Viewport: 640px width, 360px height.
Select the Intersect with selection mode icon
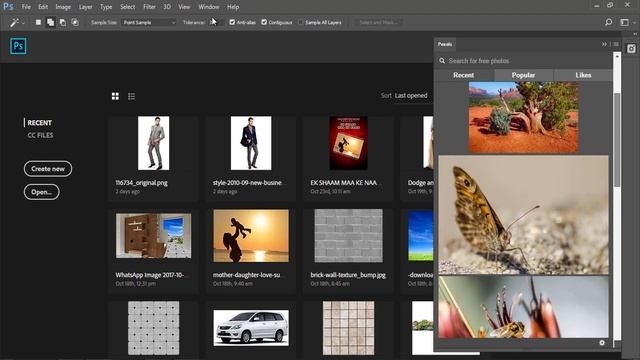[75, 22]
